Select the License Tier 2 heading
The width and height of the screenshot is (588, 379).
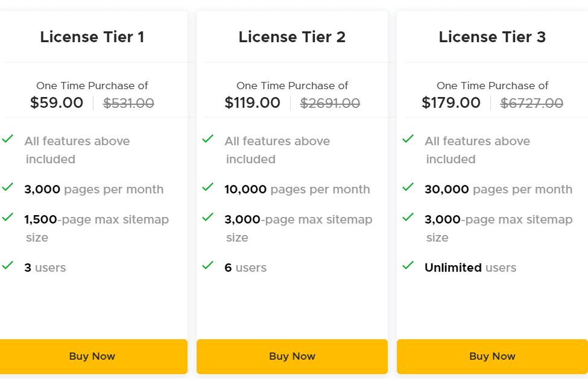click(x=292, y=37)
